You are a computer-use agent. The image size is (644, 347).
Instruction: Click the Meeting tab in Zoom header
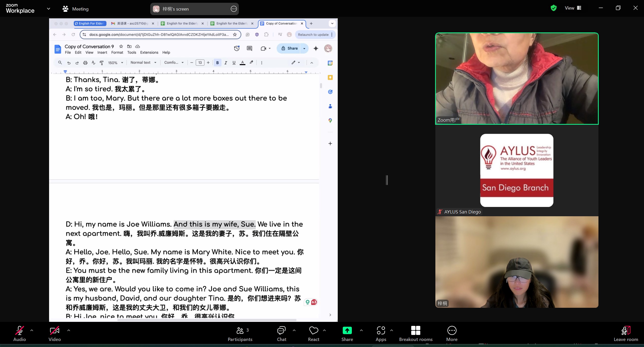coord(75,9)
